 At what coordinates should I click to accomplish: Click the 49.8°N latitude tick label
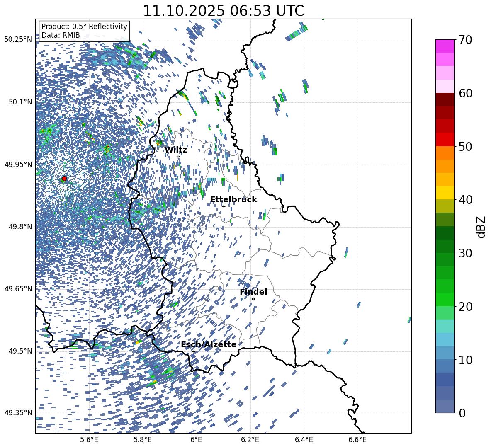pos(20,227)
